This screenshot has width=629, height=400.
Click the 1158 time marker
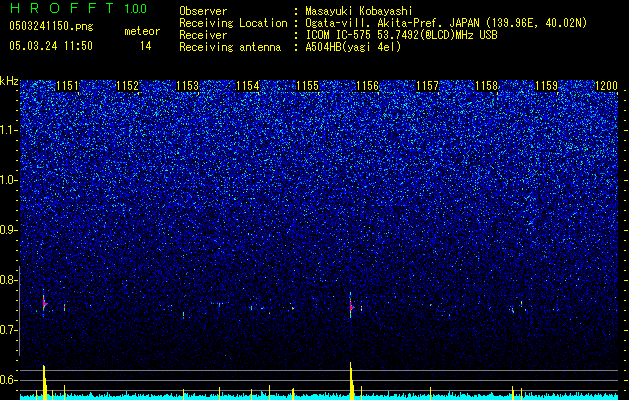click(486, 86)
